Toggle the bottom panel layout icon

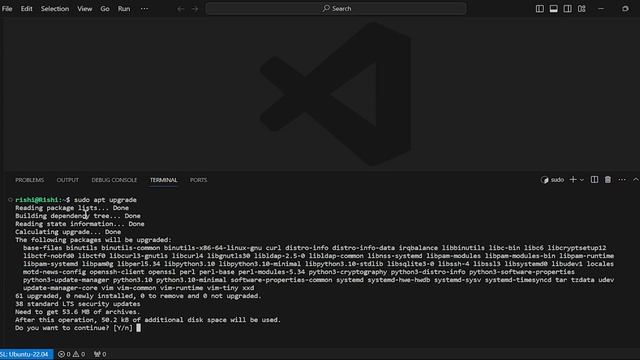click(553, 9)
